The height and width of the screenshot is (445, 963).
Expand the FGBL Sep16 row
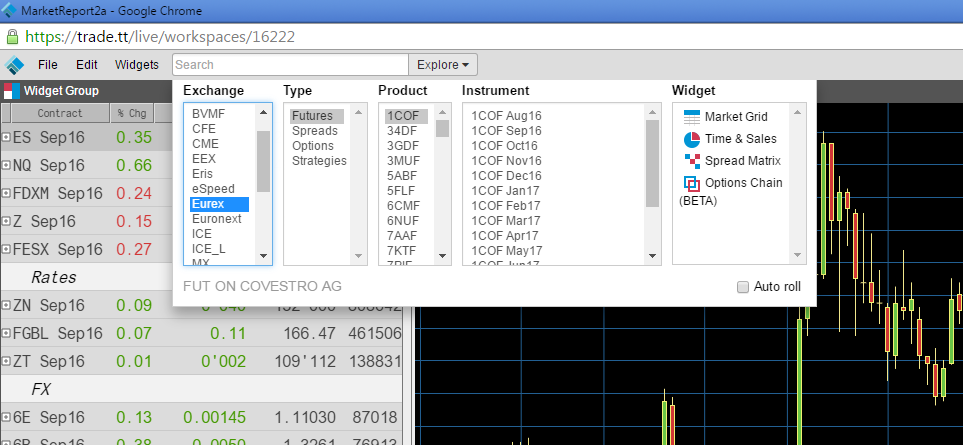[x=6, y=333]
